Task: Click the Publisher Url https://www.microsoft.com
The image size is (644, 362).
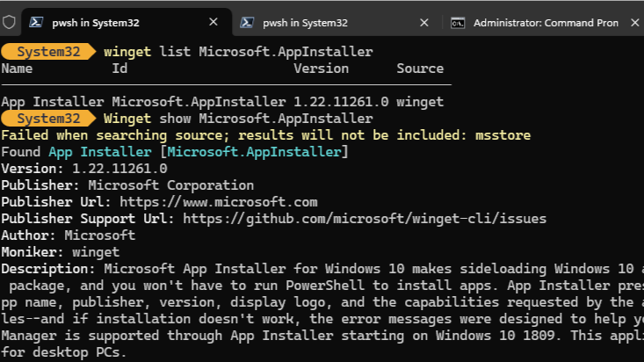Action: point(219,202)
